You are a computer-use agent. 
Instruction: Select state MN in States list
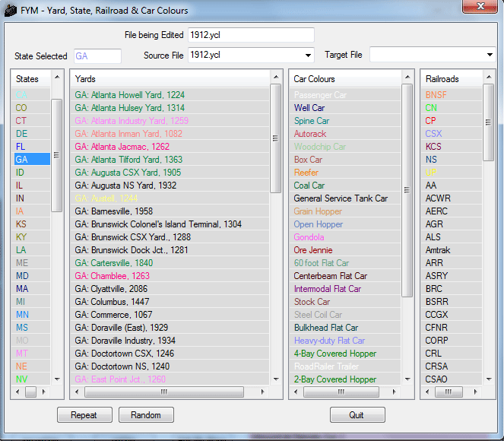[31, 314]
